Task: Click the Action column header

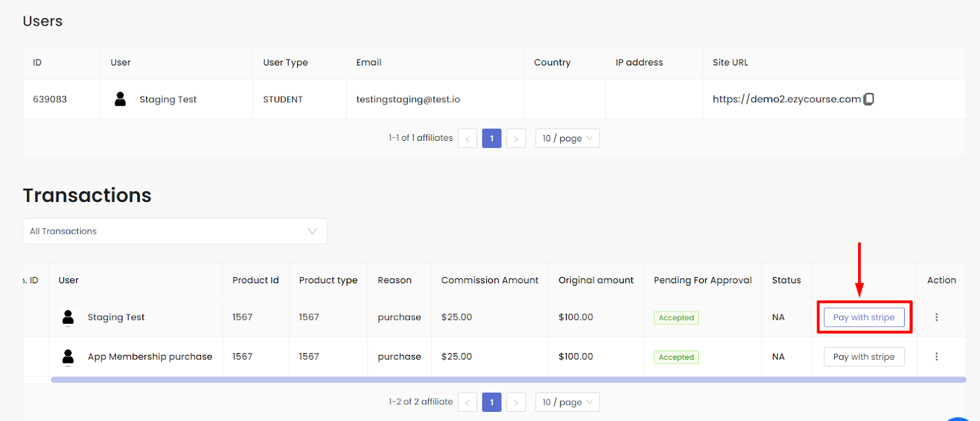Action: (x=941, y=280)
